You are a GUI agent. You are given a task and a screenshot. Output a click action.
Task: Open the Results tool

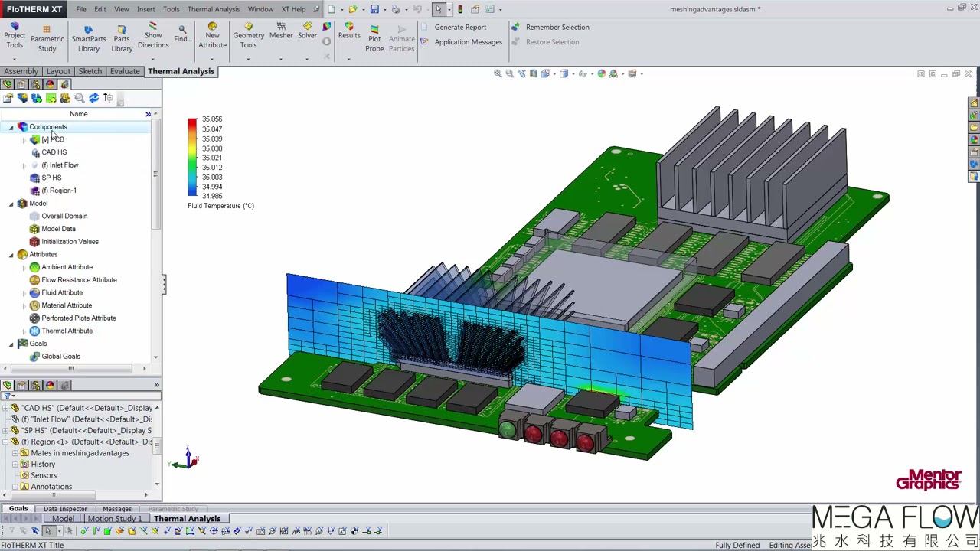pyautogui.click(x=349, y=31)
